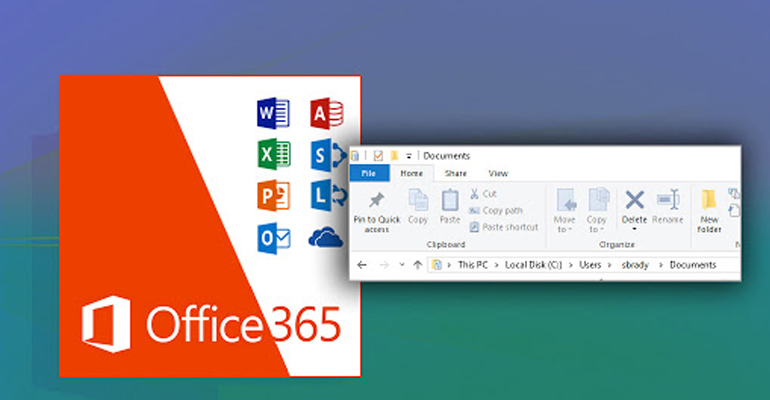
Task: Expand the chevron after Users
Action: coord(610,265)
